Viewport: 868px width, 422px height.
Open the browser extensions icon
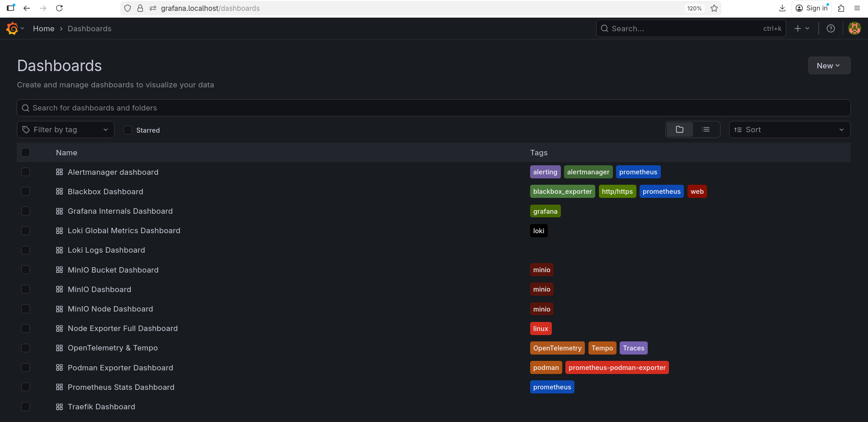tap(841, 8)
